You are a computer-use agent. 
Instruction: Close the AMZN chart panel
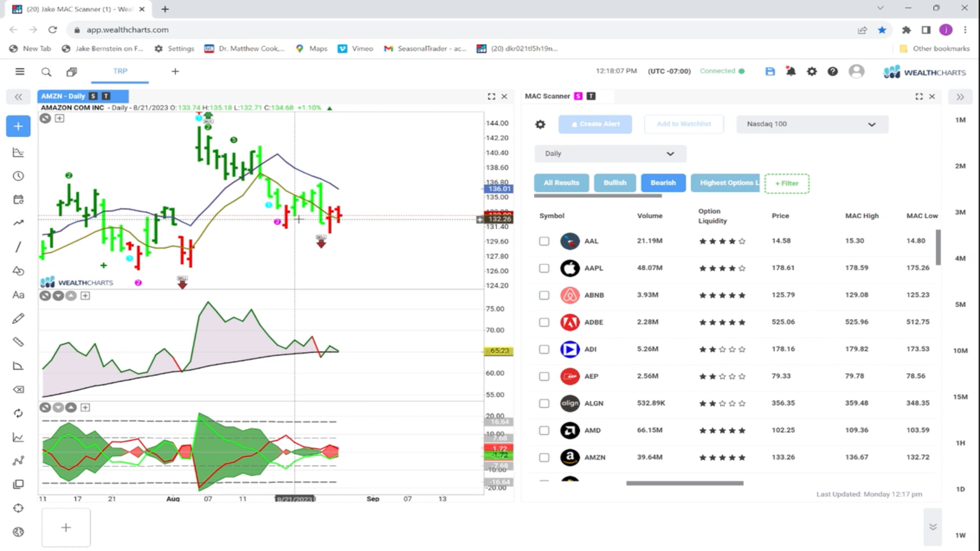coord(504,96)
